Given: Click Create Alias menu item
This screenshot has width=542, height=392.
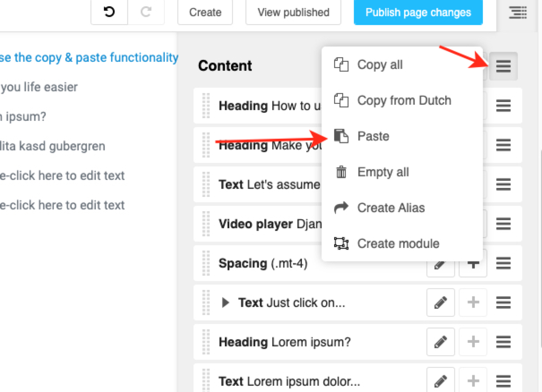Looking at the screenshot, I should (x=391, y=208).
